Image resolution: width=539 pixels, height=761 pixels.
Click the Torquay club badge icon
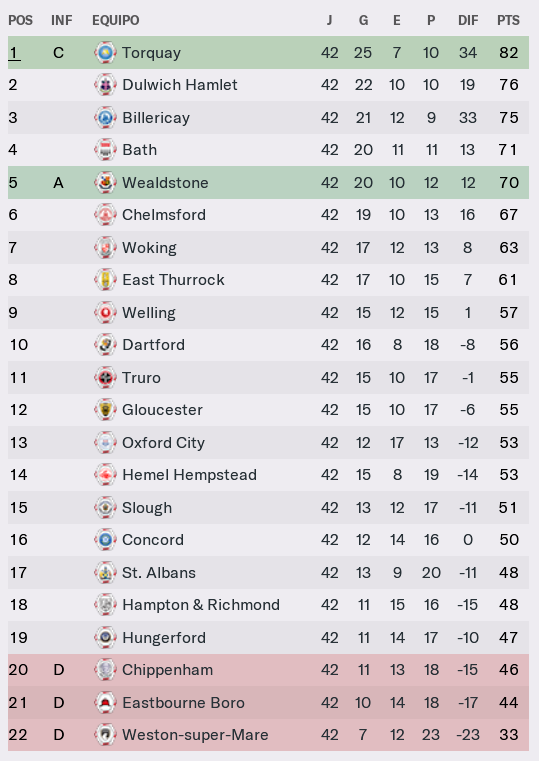pyautogui.click(x=105, y=52)
